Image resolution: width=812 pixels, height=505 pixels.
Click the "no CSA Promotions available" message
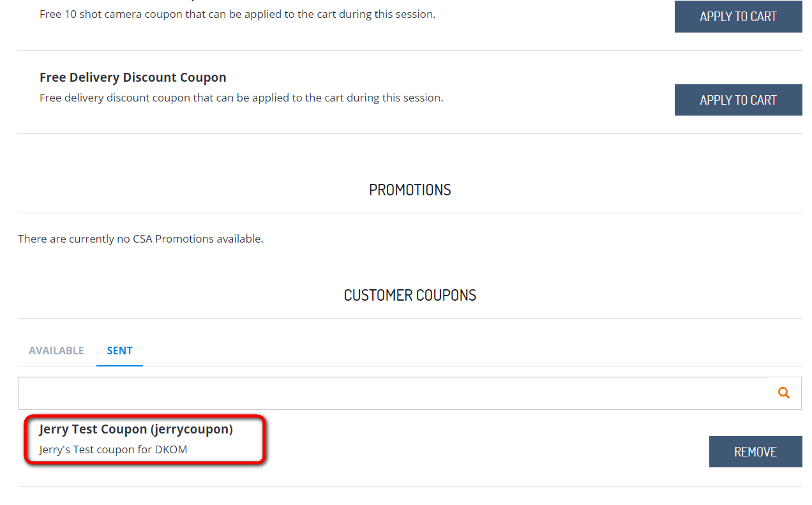click(x=140, y=239)
